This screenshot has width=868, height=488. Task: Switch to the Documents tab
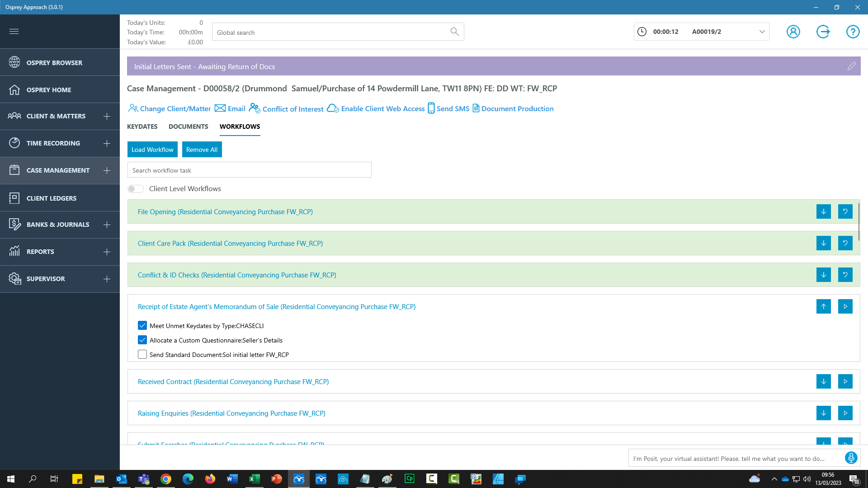[188, 127]
